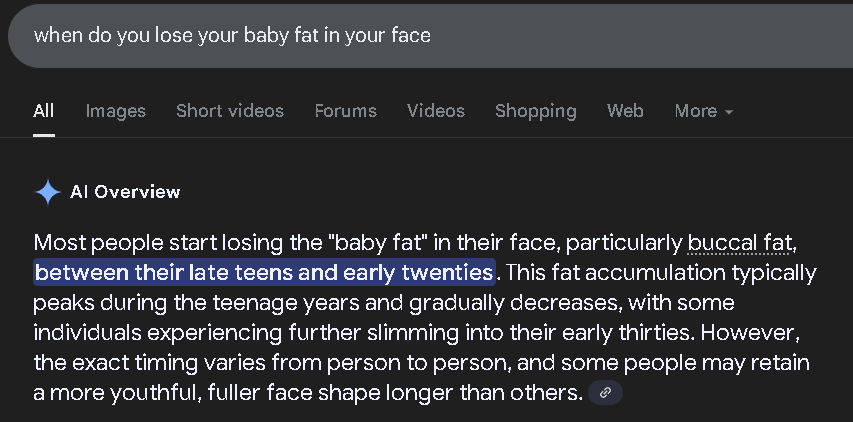
Task: Expand the More dropdown menu
Action: (704, 111)
